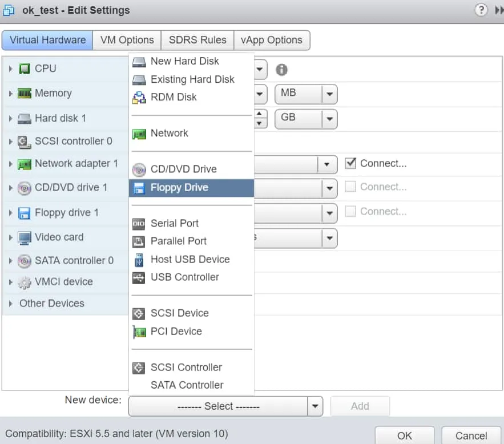Click the Host USB Device icon

(139, 260)
